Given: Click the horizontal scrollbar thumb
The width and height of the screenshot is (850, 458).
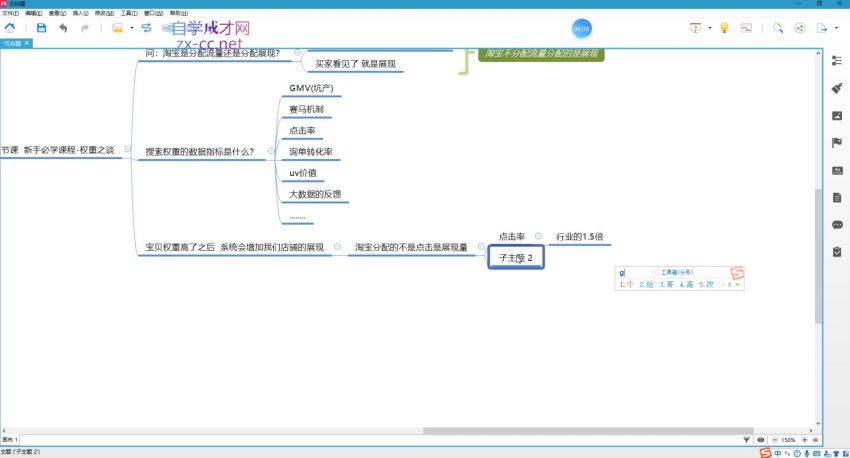Looking at the screenshot, I should pyautogui.click(x=588, y=431).
